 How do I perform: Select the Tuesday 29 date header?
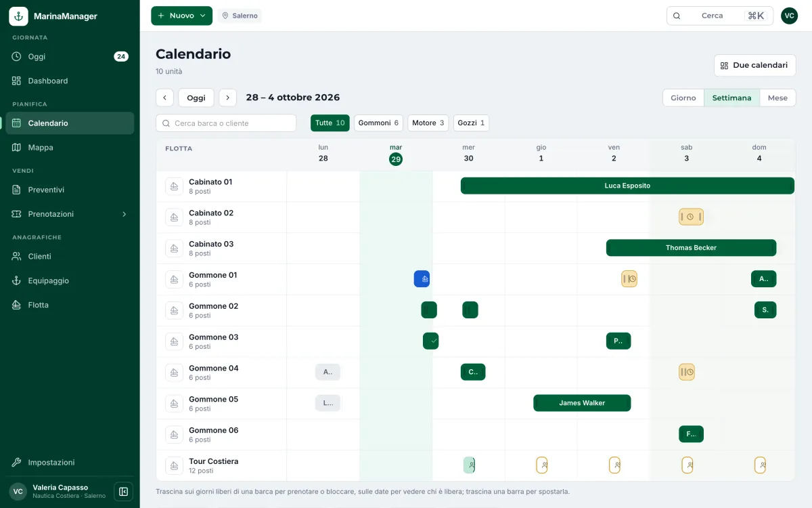point(396,154)
